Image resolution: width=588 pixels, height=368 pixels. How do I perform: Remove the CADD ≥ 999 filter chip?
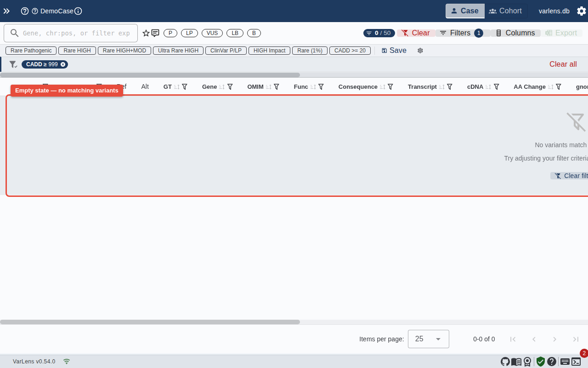pos(63,64)
